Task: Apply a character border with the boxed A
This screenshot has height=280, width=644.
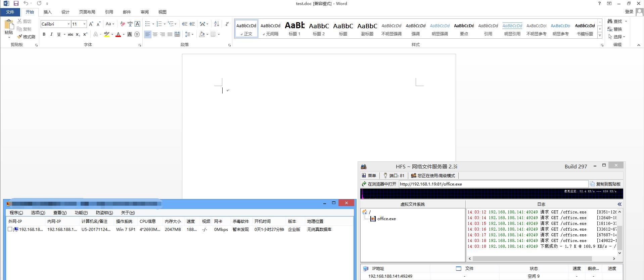Action: click(x=137, y=24)
